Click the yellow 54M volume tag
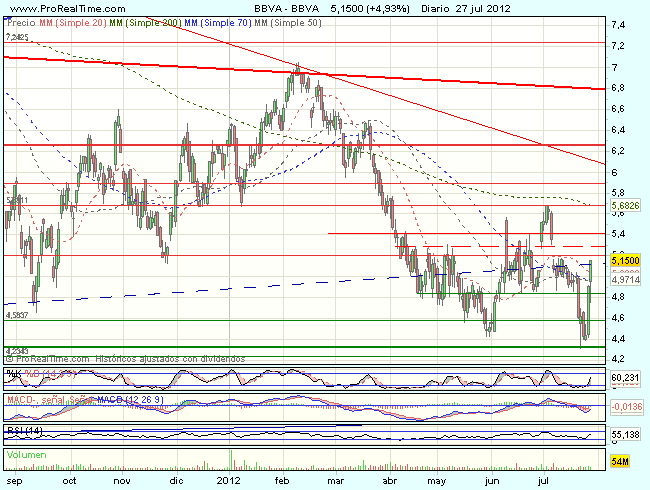The width and height of the screenshot is (650, 490). tap(620, 461)
